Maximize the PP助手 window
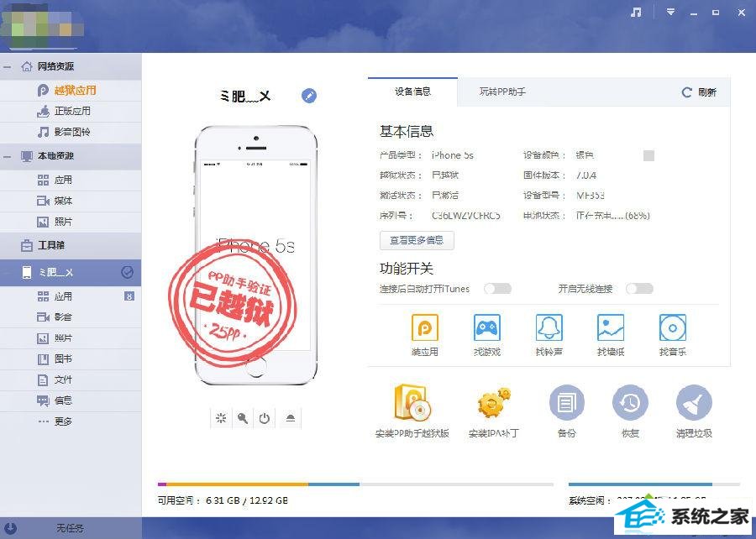The height and width of the screenshot is (539, 756). coord(716,13)
